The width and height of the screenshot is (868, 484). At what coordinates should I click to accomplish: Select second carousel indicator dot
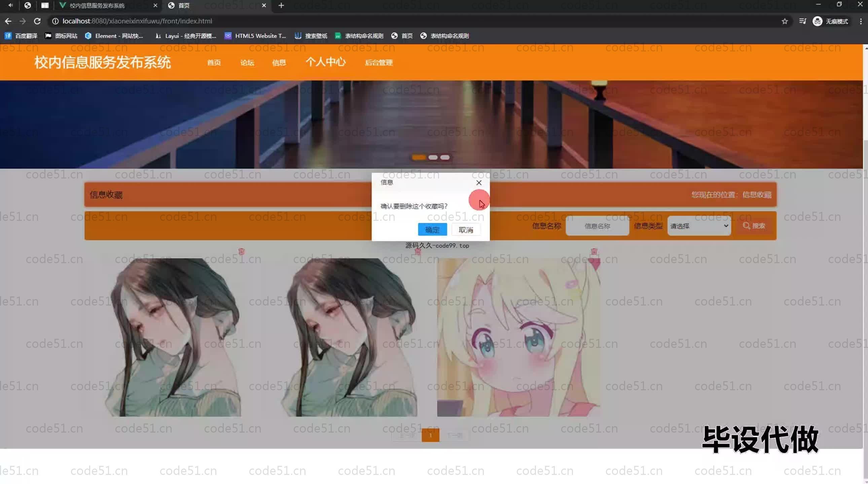click(x=433, y=157)
